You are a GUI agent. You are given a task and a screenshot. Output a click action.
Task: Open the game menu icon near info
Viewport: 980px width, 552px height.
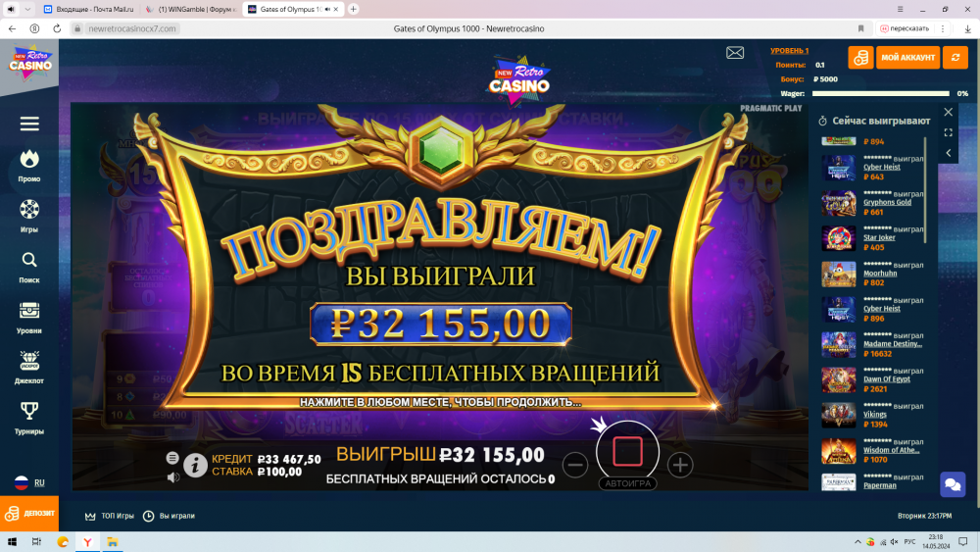(x=172, y=458)
